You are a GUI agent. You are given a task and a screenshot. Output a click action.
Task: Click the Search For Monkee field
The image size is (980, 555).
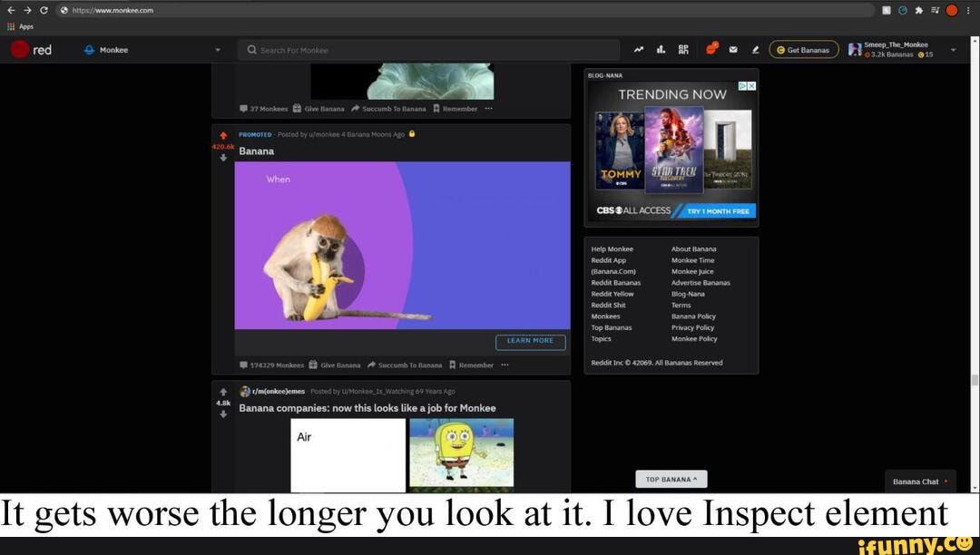point(426,50)
